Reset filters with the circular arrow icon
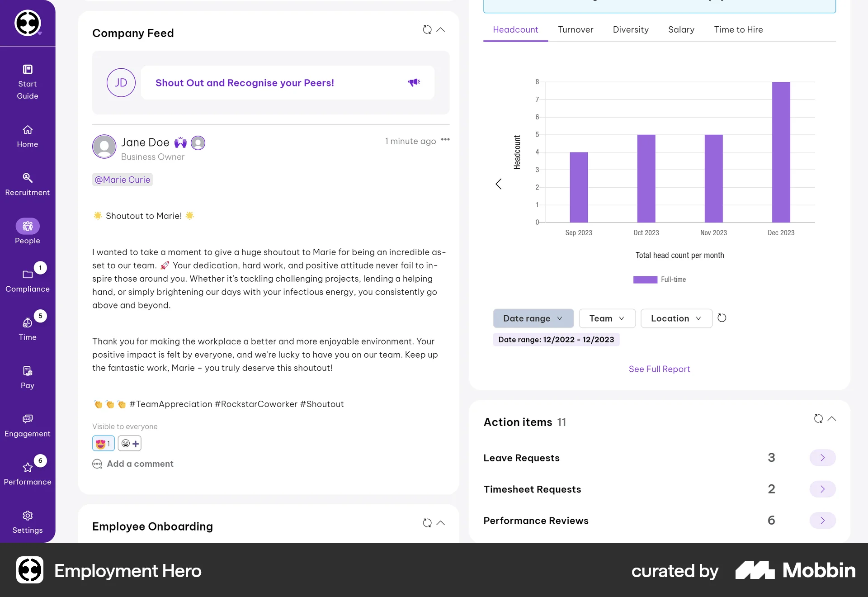This screenshot has width=868, height=597. pos(722,318)
